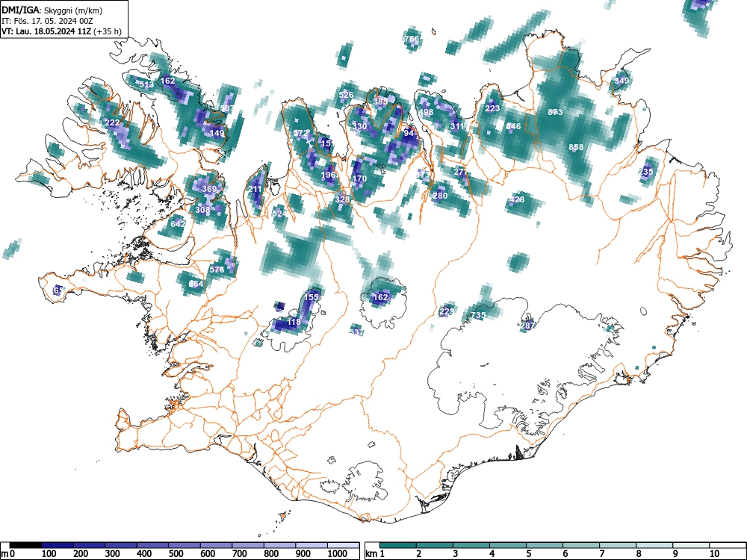Click the 'DMI/IGA: Skyggni (m/km)' title text
The width and height of the screenshot is (747, 560).
[x=52, y=10]
